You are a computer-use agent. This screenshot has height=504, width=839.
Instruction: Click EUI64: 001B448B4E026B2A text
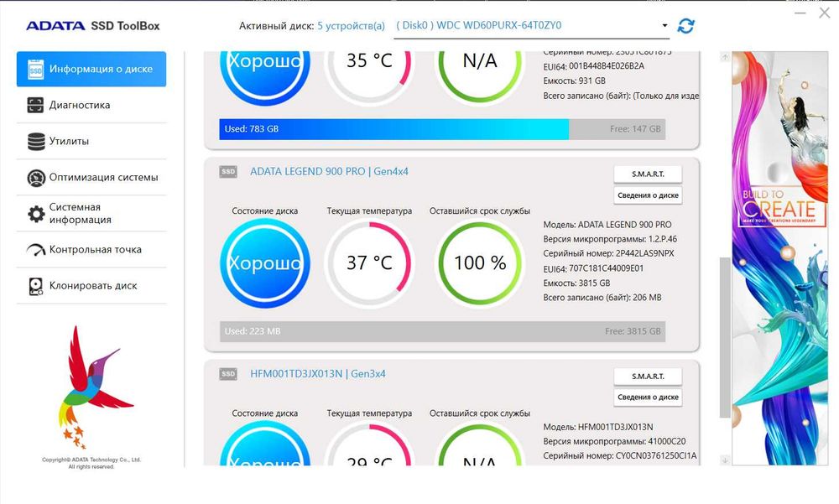tap(593, 66)
